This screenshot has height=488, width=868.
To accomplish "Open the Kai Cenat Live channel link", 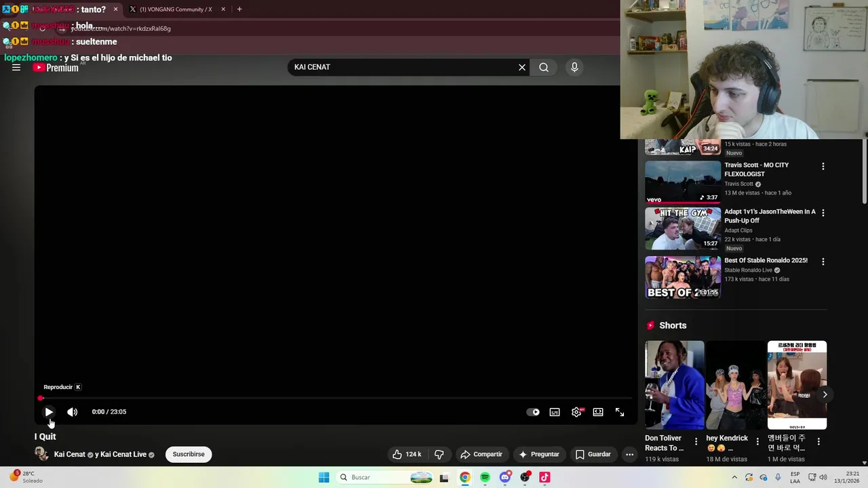I will (123, 454).
